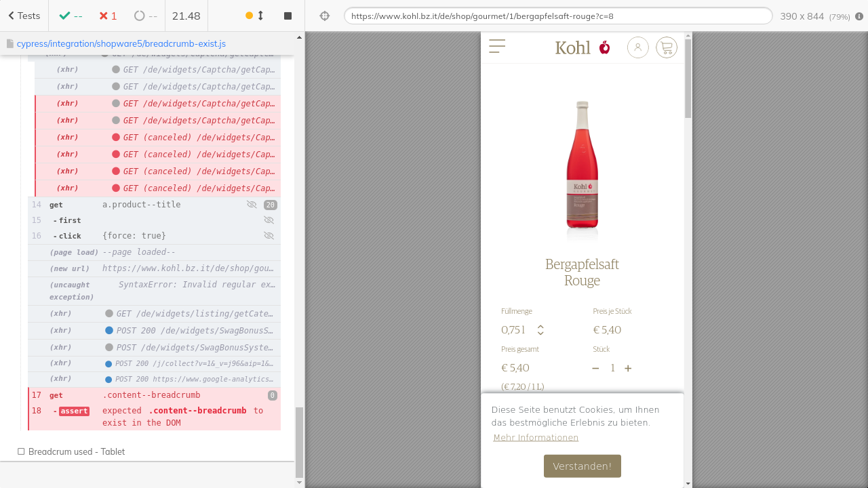The height and width of the screenshot is (488, 868).
Task: Open the shopping cart icon
Action: [666, 47]
